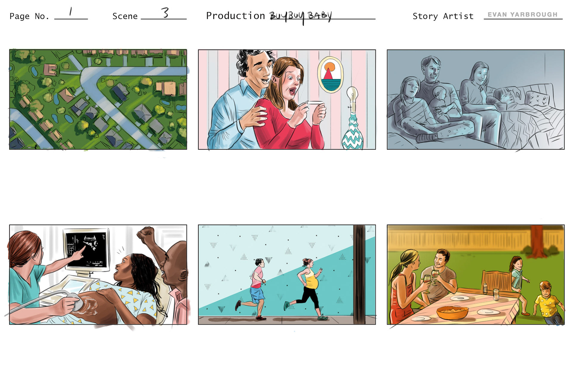
Task: Click the Production title field
Action: [x=322, y=16]
